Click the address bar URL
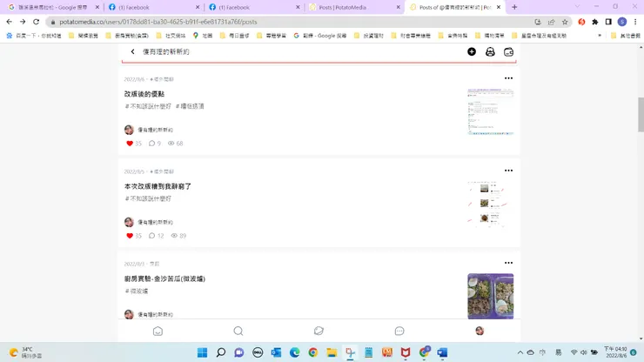644x362 pixels. (158, 22)
